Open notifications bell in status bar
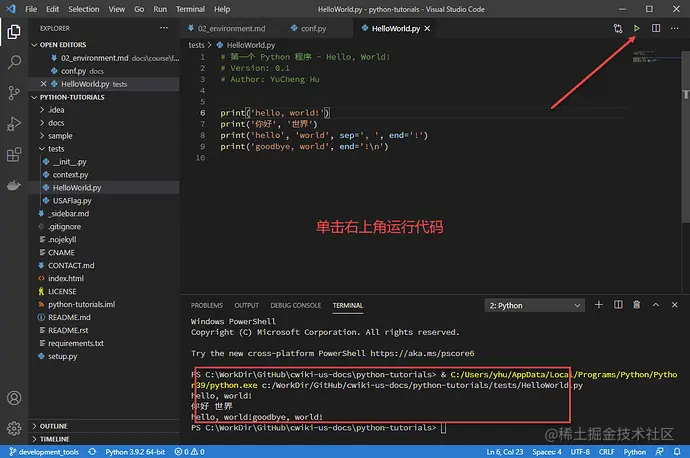 point(677,451)
